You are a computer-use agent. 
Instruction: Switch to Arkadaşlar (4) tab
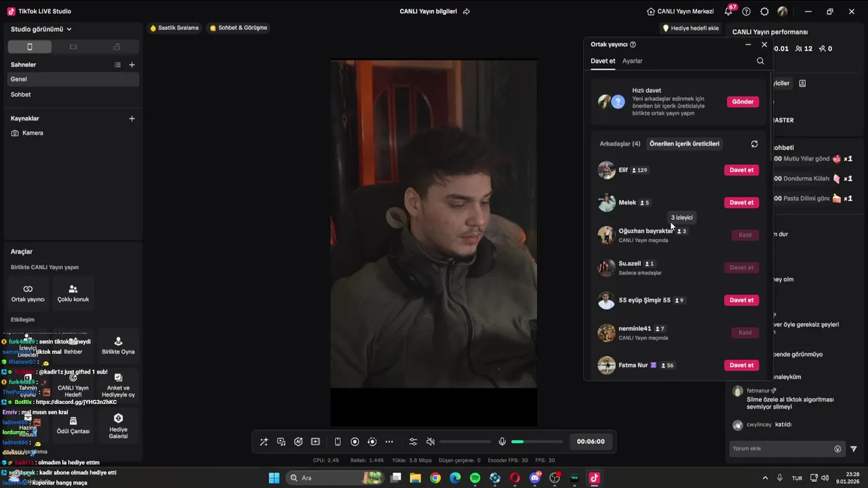point(620,144)
